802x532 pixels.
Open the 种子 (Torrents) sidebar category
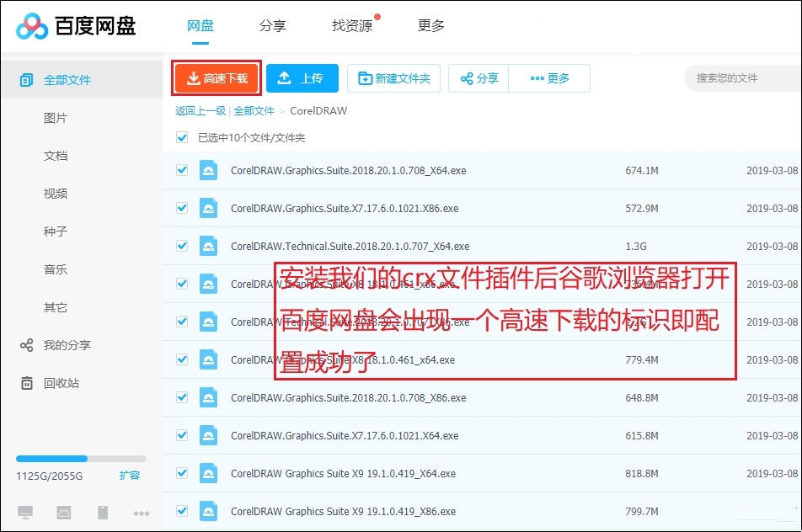click(x=55, y=231)
